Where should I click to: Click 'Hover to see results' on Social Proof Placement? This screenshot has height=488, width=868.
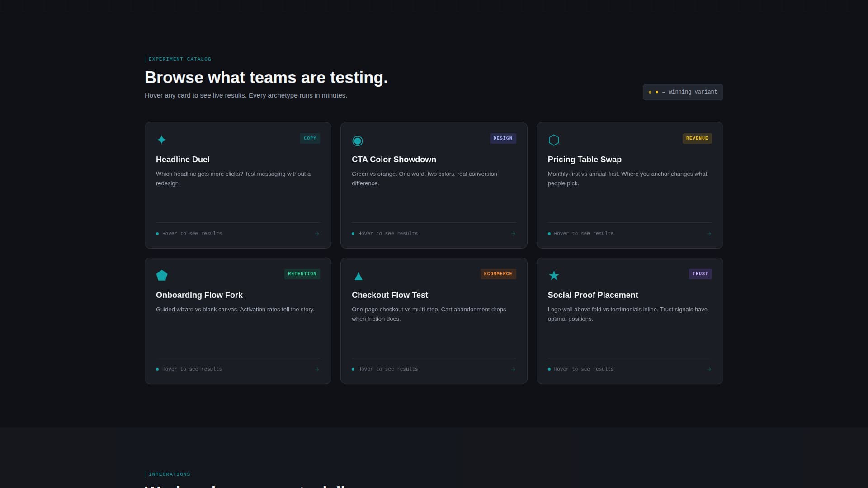[584, 369]
